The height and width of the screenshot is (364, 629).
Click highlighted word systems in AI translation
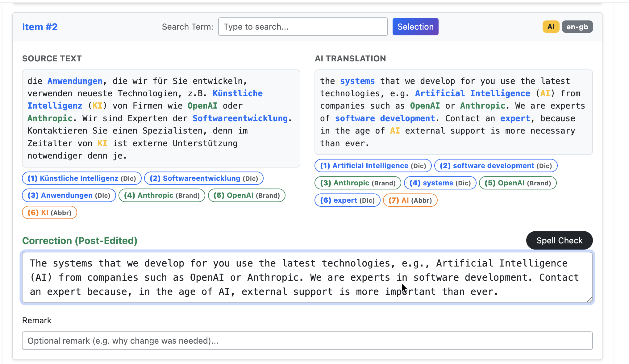[x=357, y=81]
